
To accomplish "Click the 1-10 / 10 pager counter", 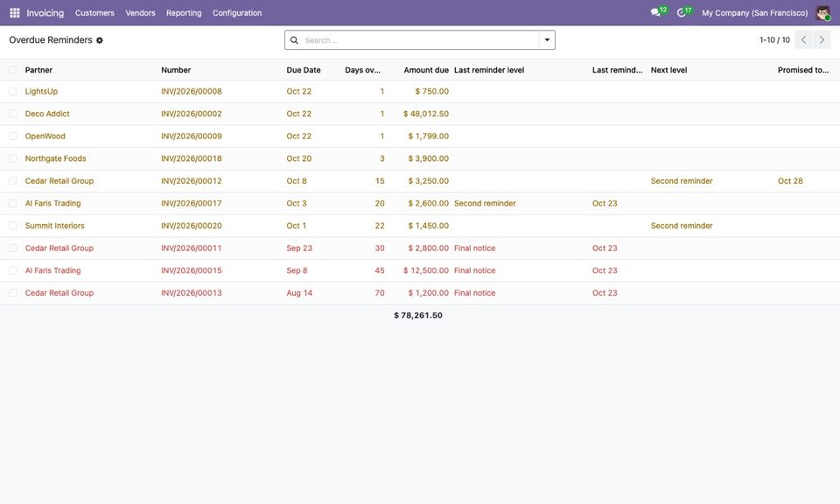I will pyautogui.click(x=774, y=40).
